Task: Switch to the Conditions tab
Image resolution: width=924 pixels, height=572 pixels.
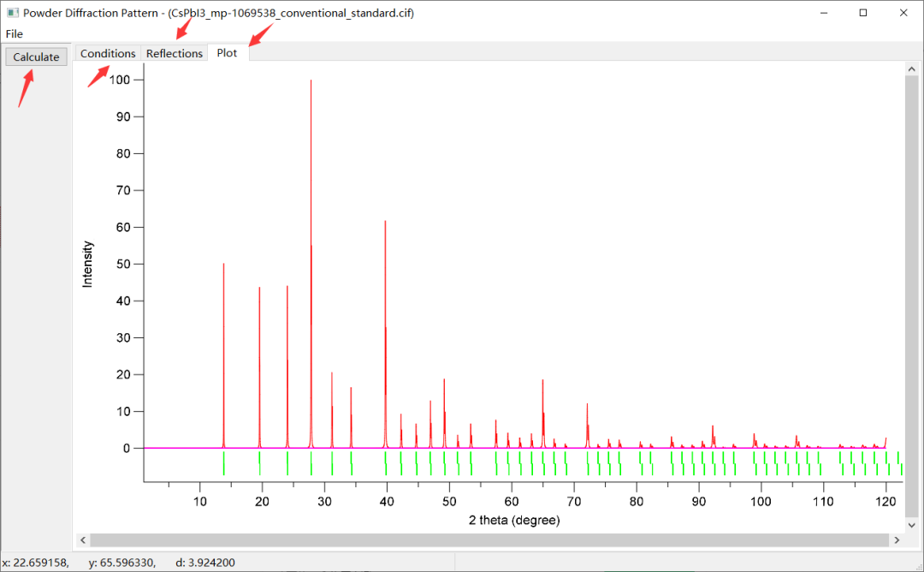Action: point(108,53)
